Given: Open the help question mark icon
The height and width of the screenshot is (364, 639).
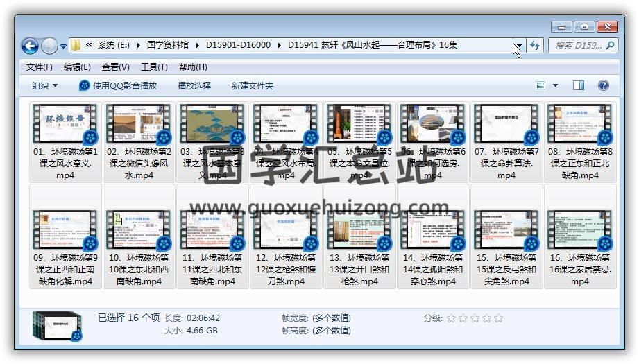Looking at the screenshot, I should tap(603, 85).
